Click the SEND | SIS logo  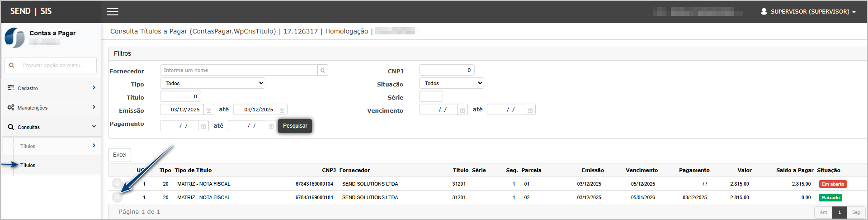point(31,11)
